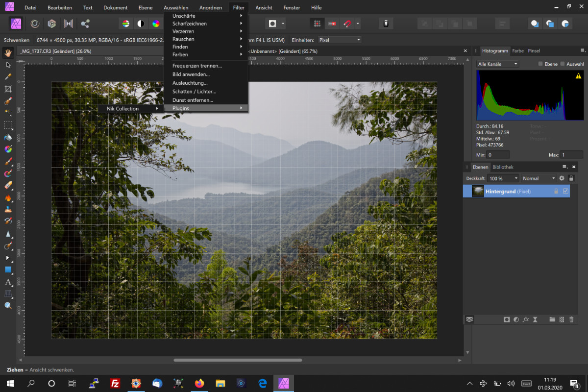Select the Crop tool in the toolbar
Screen dimensions: 588x392
pos(8,89)
